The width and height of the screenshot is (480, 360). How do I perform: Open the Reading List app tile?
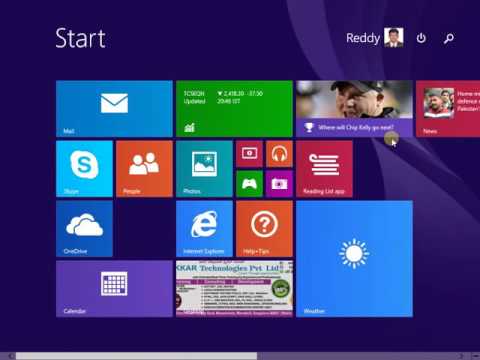324,169
